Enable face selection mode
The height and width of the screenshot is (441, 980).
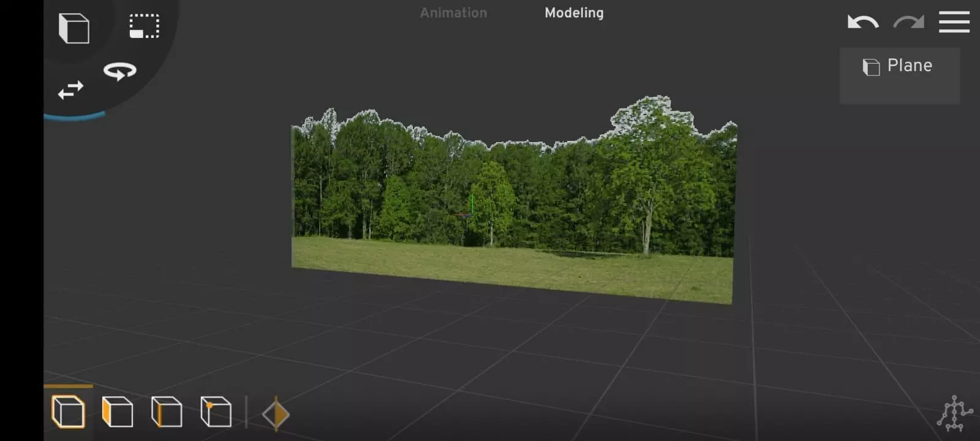pyautogui.click(x=117, y=412)
